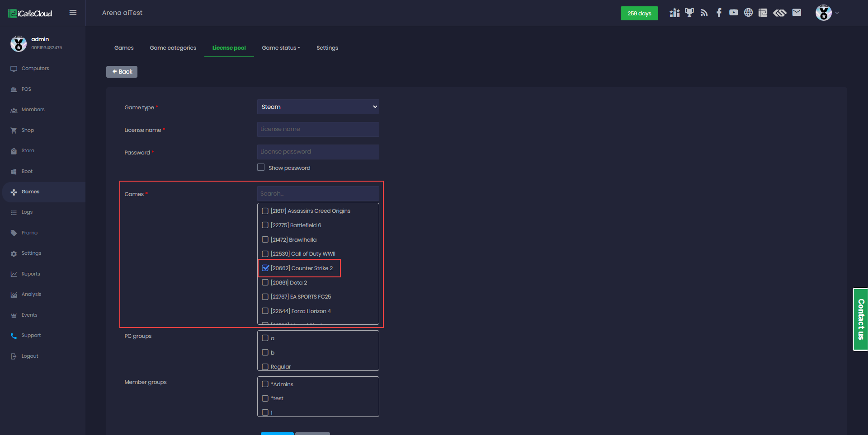Screen dimensions: 868x435
Task: Open the Facebook page icon
Action: [x=719, y=13]
